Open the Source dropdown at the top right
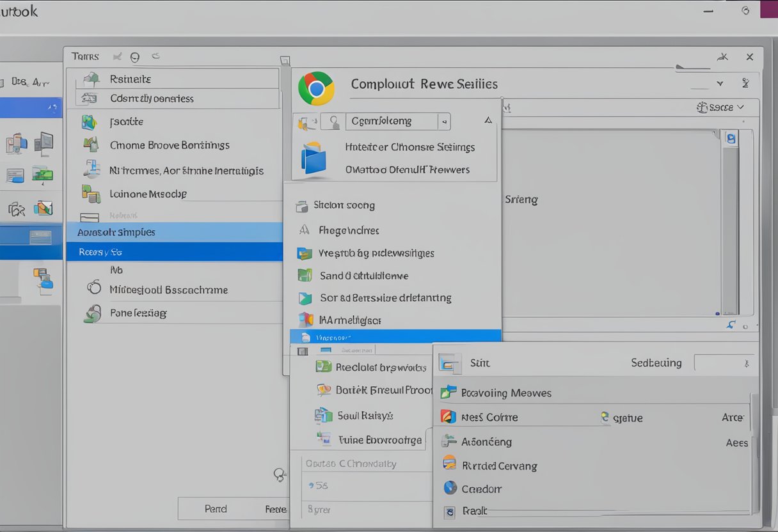This screenshot has width=778, height=532. pos(723,107)
